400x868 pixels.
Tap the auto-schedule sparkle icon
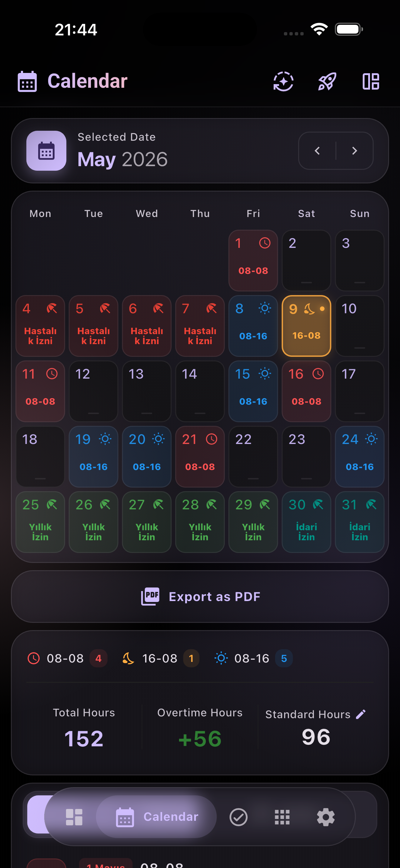(283, 81)
